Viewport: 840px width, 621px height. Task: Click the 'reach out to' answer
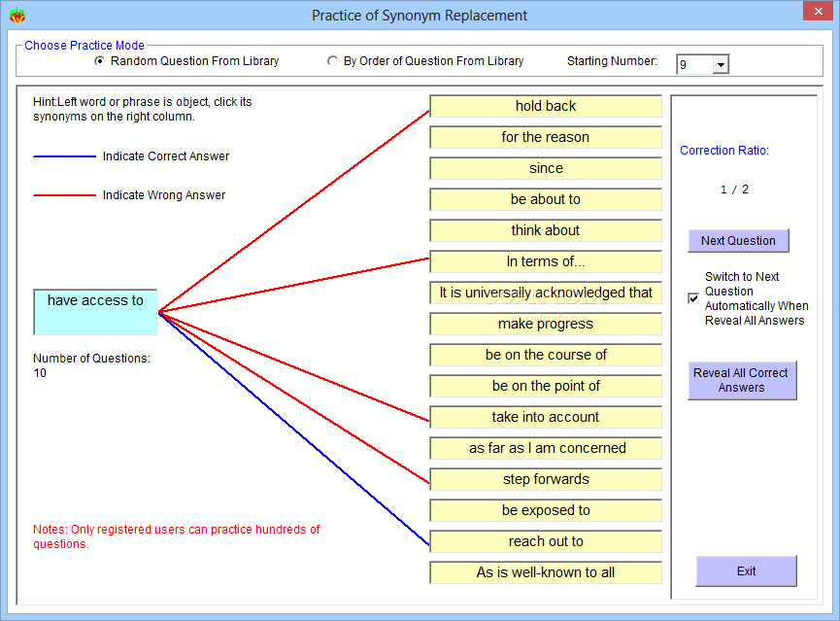[x=546, y=541]
